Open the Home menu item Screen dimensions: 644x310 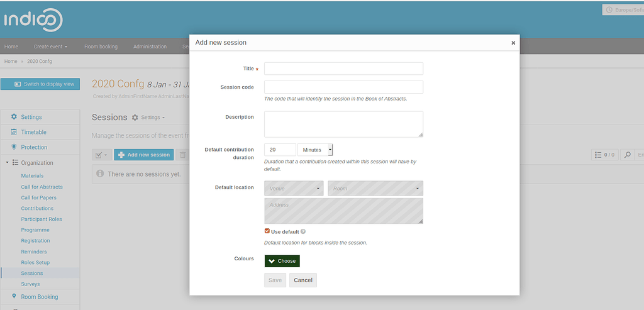(x=11, y=47)
